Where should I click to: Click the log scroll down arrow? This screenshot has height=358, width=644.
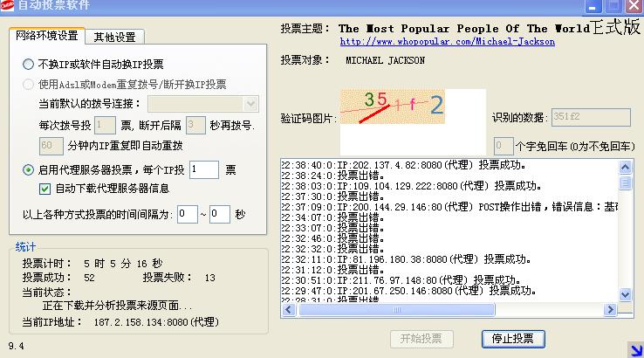coord(625,294)
